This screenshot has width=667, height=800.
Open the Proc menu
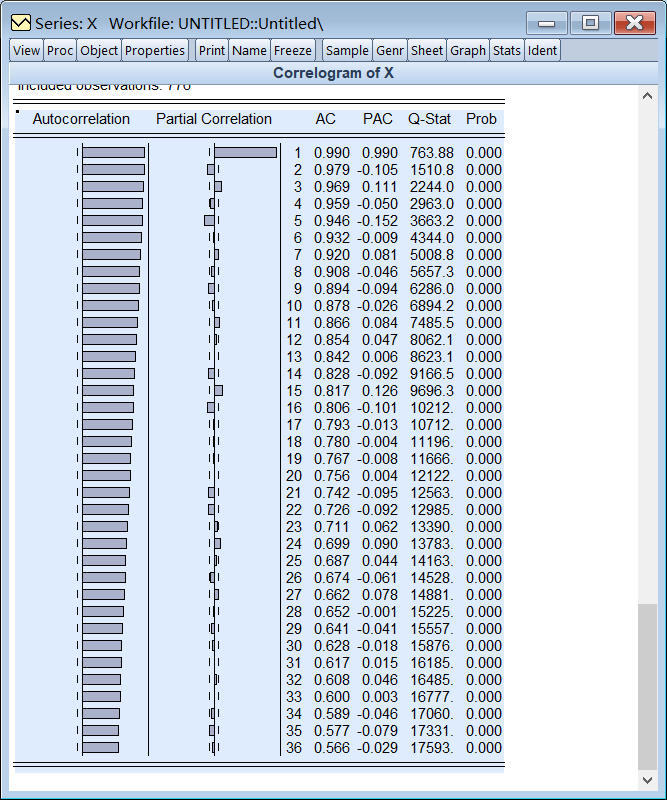point(60,51)
